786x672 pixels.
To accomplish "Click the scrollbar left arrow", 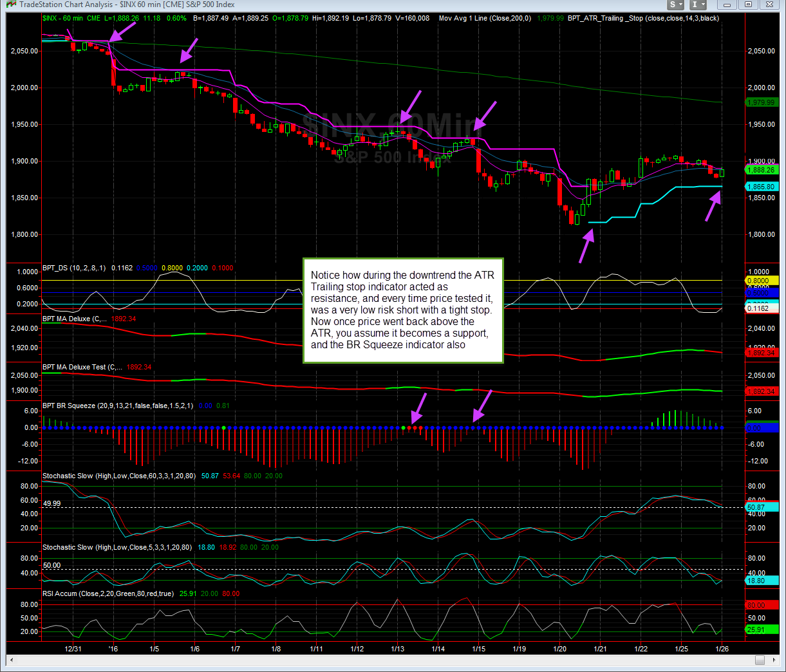I will [11, 660].
